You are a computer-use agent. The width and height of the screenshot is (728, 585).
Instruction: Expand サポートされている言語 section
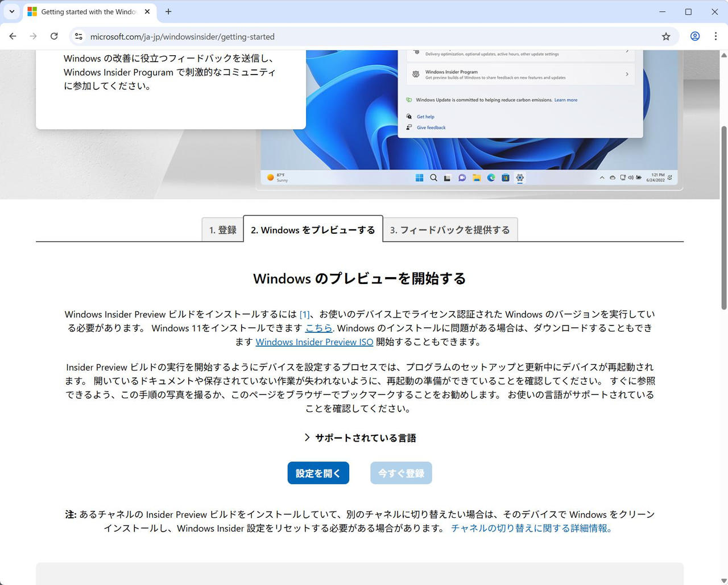point(360,438)
